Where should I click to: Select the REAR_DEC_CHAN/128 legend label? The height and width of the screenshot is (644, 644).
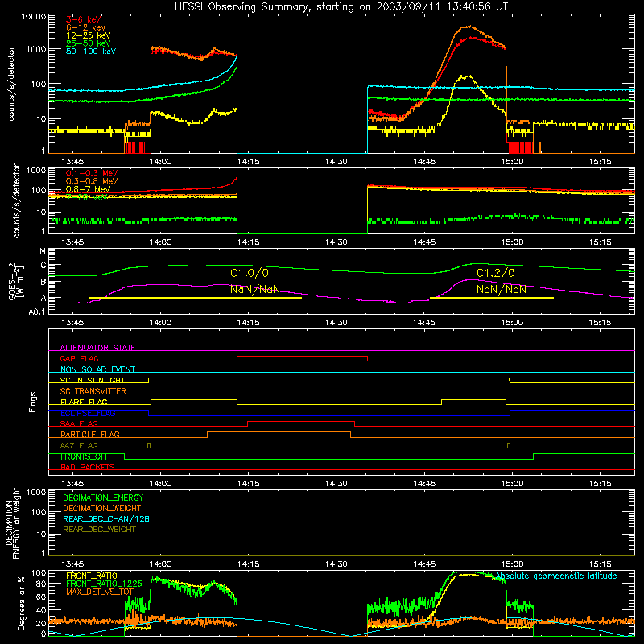[106, 518]
